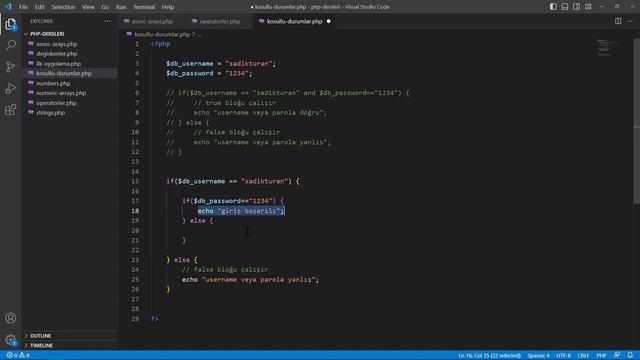Screen dimensions: 640x360
Task: Select language mode PHP in status bar
Action: click(601, 356)
